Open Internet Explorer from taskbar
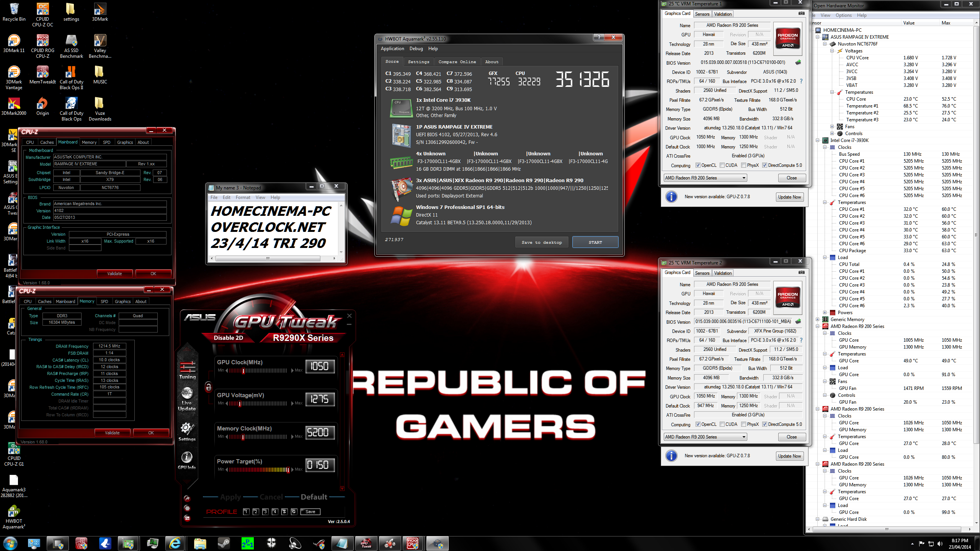Image resolution: width=980 pixels, height=551 pixels. tap(175, 543)
